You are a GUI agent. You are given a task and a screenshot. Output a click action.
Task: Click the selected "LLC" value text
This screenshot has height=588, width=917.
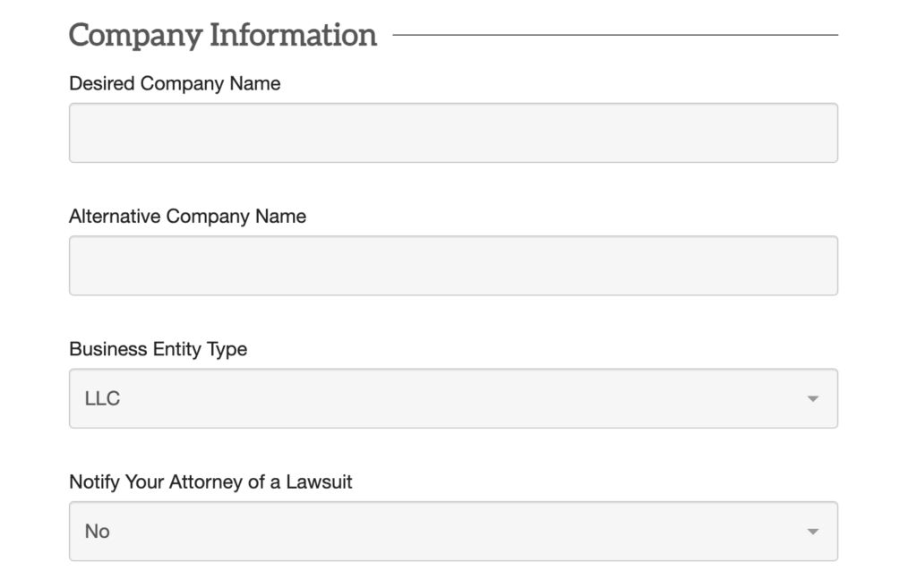[102, 398]
